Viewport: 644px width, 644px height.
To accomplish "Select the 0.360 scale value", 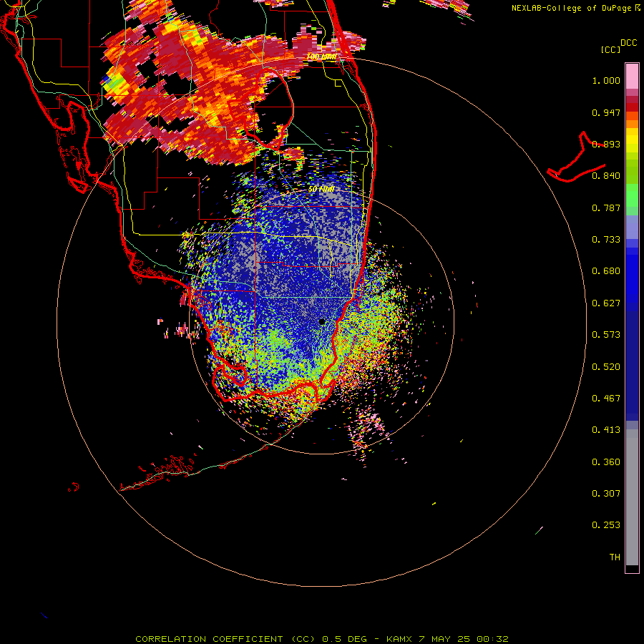I will [606, 462].
